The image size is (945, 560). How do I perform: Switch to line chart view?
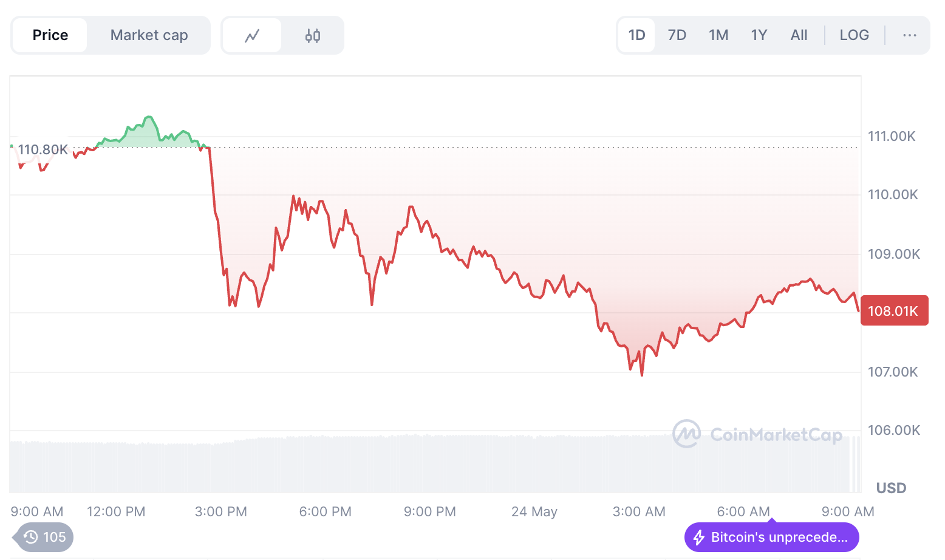[x=252, y=36]
